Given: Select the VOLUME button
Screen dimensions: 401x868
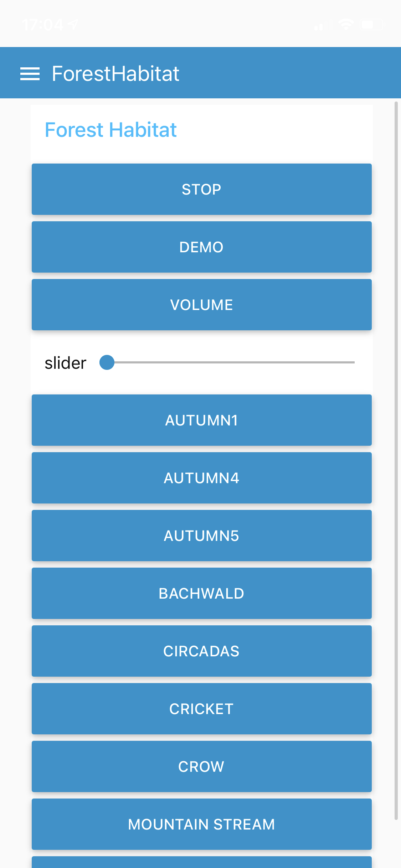Looking at the screenshot, I should coord(202,305).
